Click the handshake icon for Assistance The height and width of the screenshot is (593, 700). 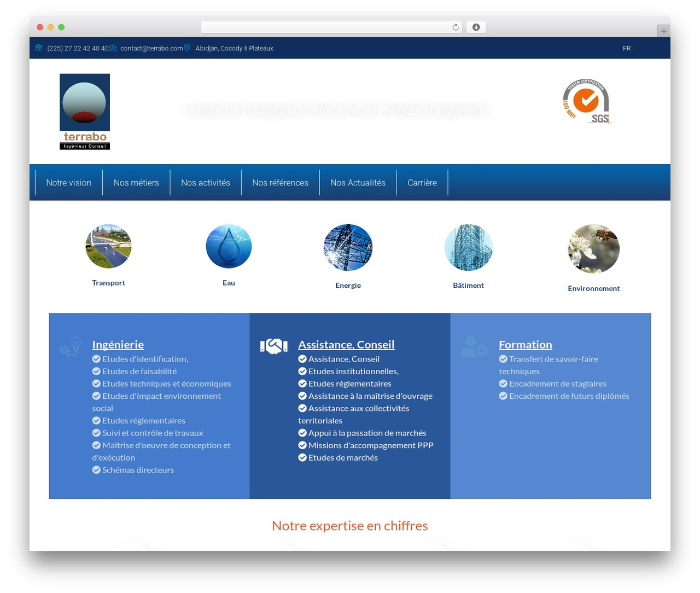click(273, 346)
